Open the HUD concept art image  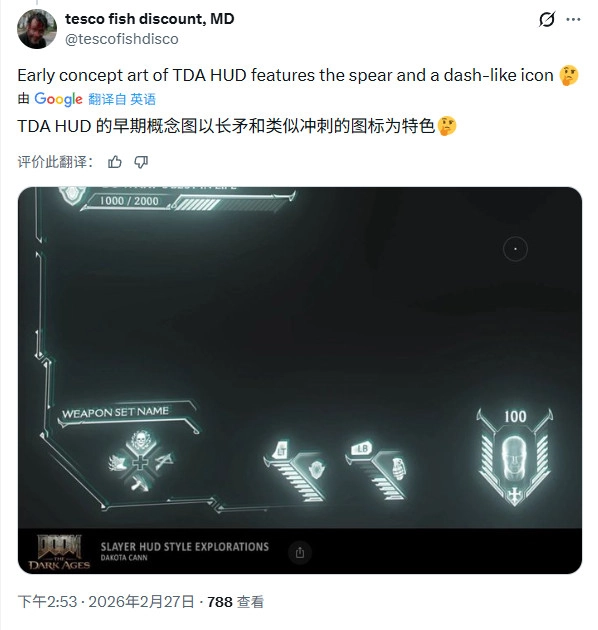pyautogui.click(x=300, y=380)
